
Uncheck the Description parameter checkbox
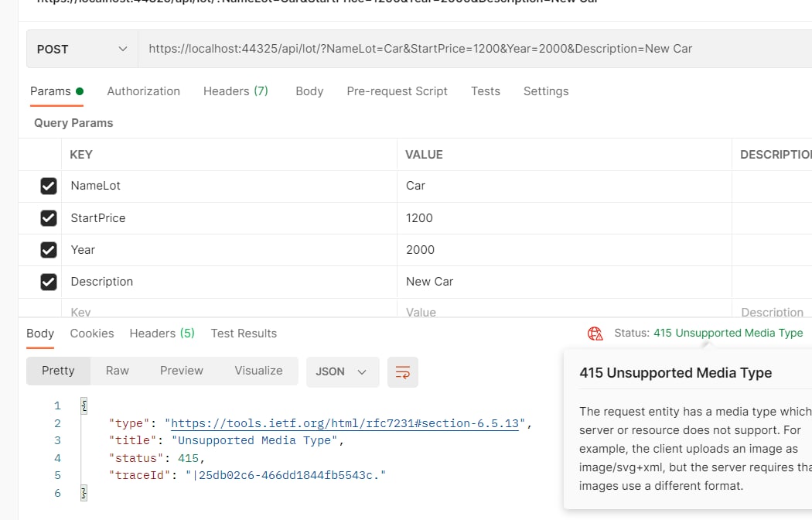tap(49, 282)
